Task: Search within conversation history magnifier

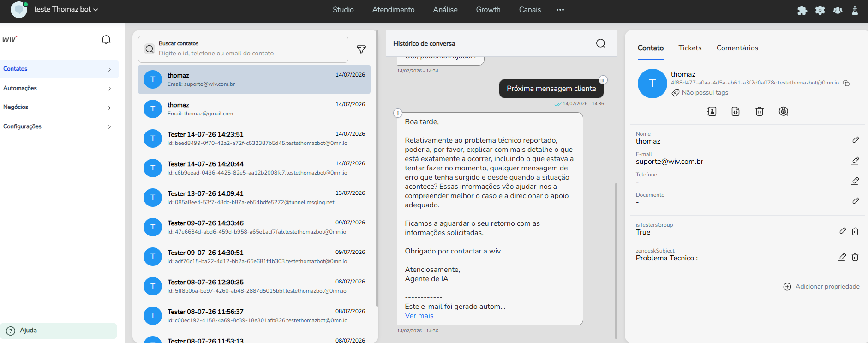Action: coord(601,43)
